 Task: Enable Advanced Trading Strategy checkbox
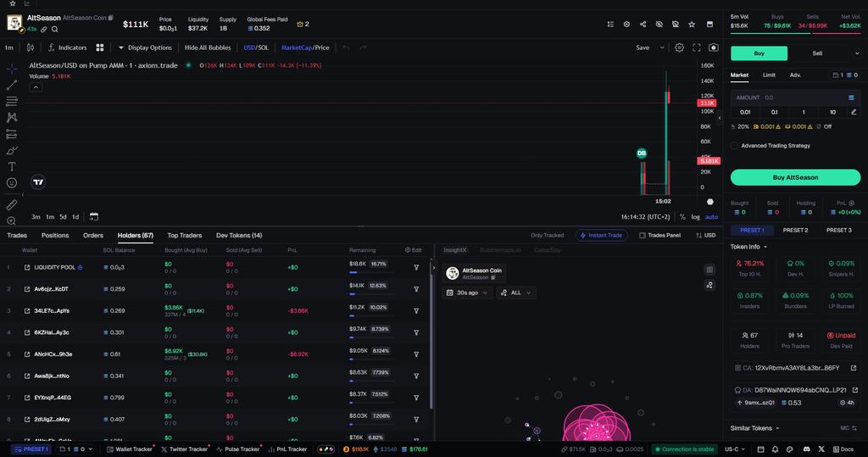point(734,146)
